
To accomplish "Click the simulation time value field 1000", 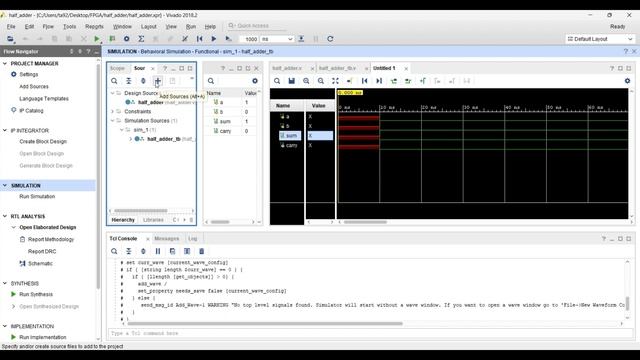I will click(249, 39).
